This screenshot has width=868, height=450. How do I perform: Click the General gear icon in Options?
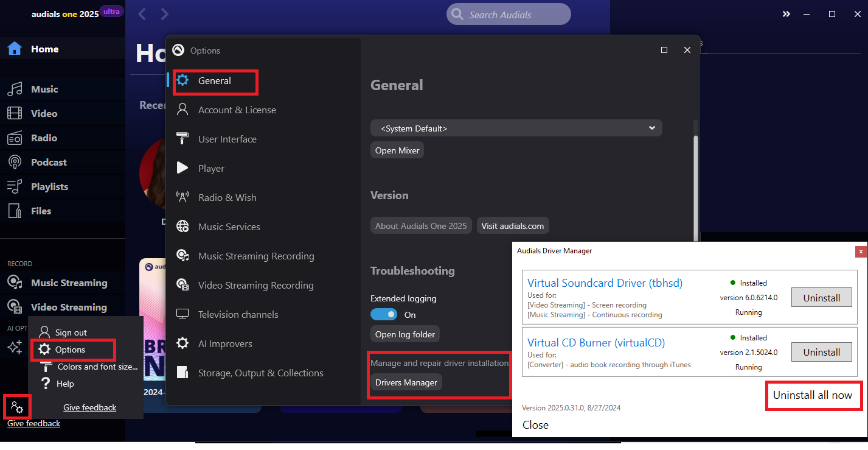182,80
